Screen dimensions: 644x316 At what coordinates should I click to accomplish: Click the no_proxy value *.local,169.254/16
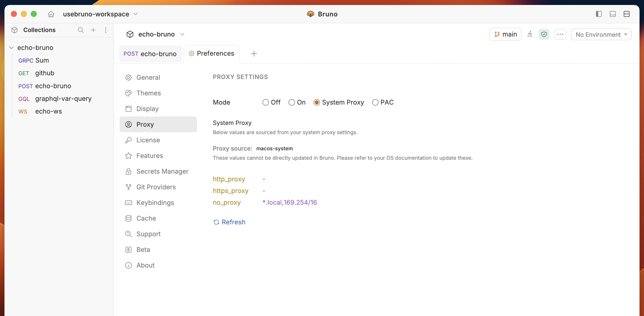[x=290, y=202]
